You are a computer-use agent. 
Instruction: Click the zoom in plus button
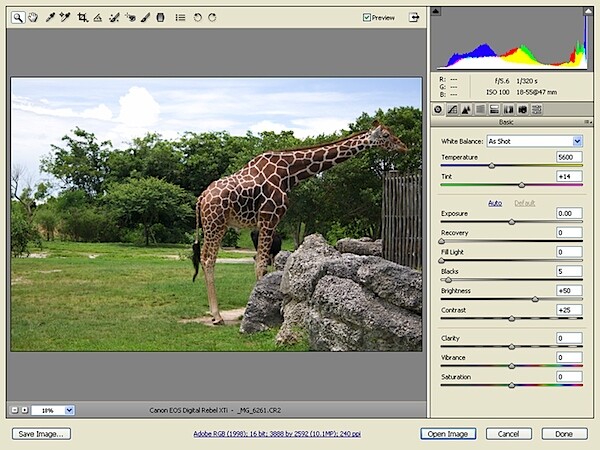coord(24,410)
